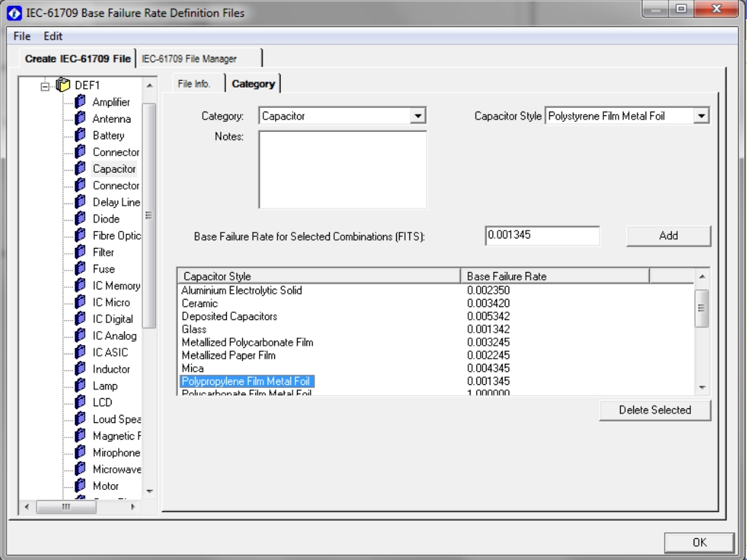Click the Motor book icon in tree
Screen dimensions: 747x560
coord(80,485)
